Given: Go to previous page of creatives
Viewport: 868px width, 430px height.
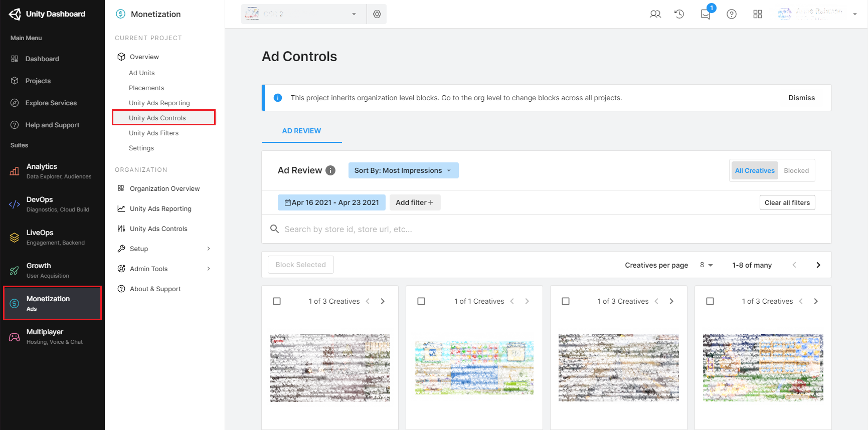Looking at the screenshot, I should pos(794,265).
